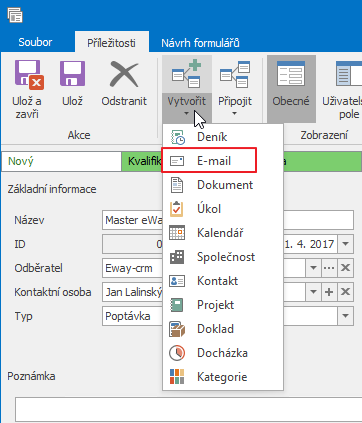Expand the Typ dropdown list
The height and width of the screenshot is (423, 362).
(x=345, y=316)
